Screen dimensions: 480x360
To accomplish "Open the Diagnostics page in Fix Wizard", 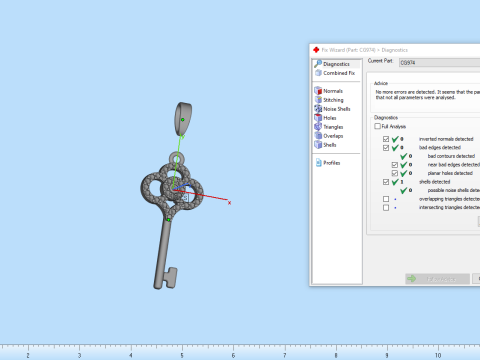I will pos(337,64).
